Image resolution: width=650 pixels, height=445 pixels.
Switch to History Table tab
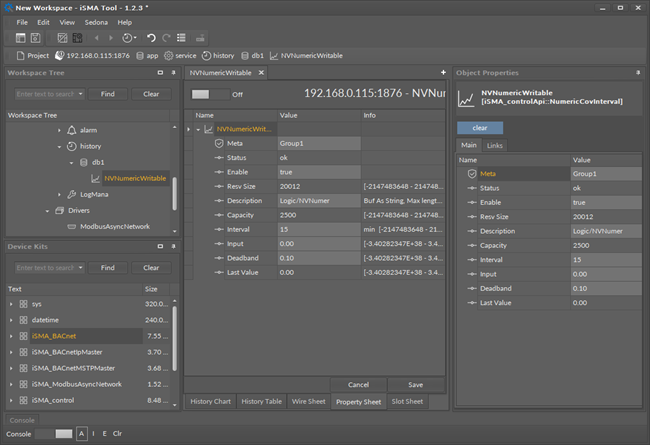[261, 401]
